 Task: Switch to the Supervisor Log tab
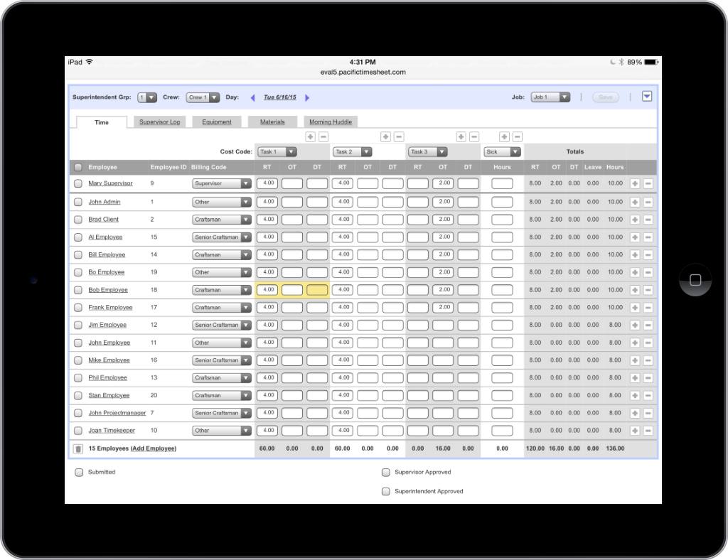pos(159,122)
